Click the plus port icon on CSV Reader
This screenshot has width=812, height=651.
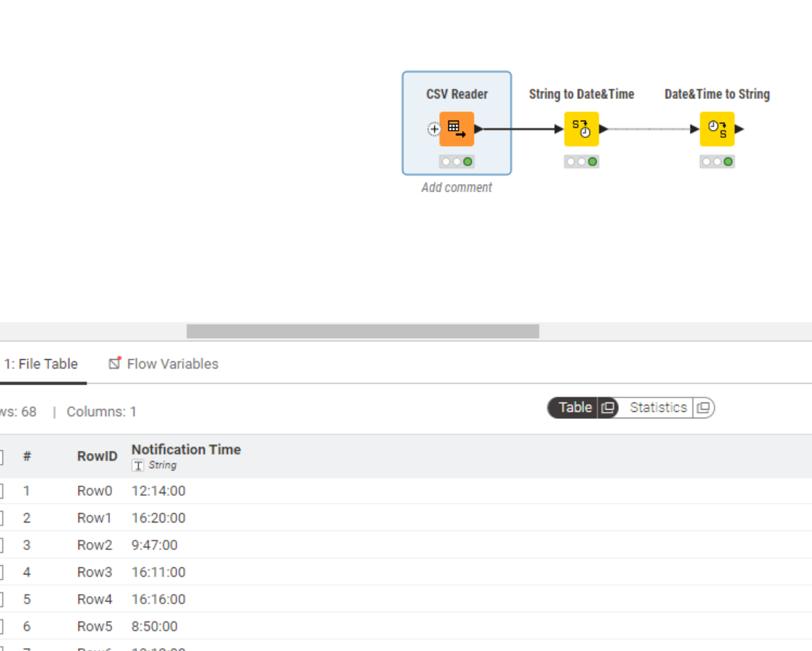434,129
